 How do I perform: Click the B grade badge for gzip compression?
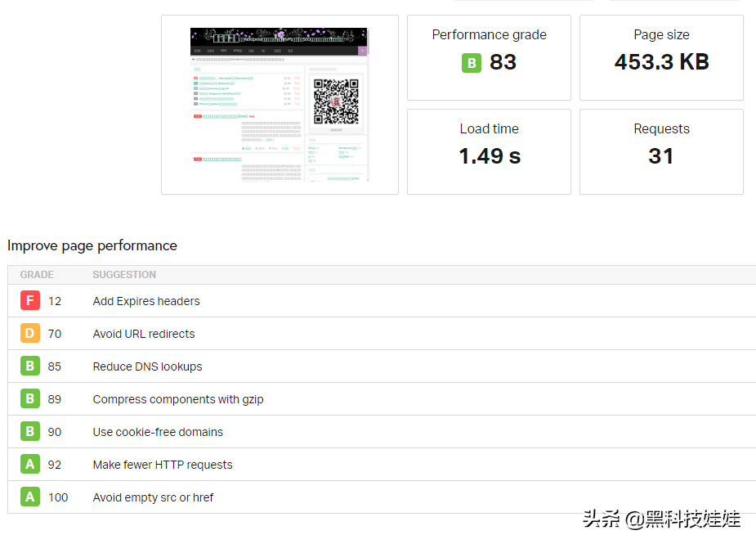click(30, 398)
